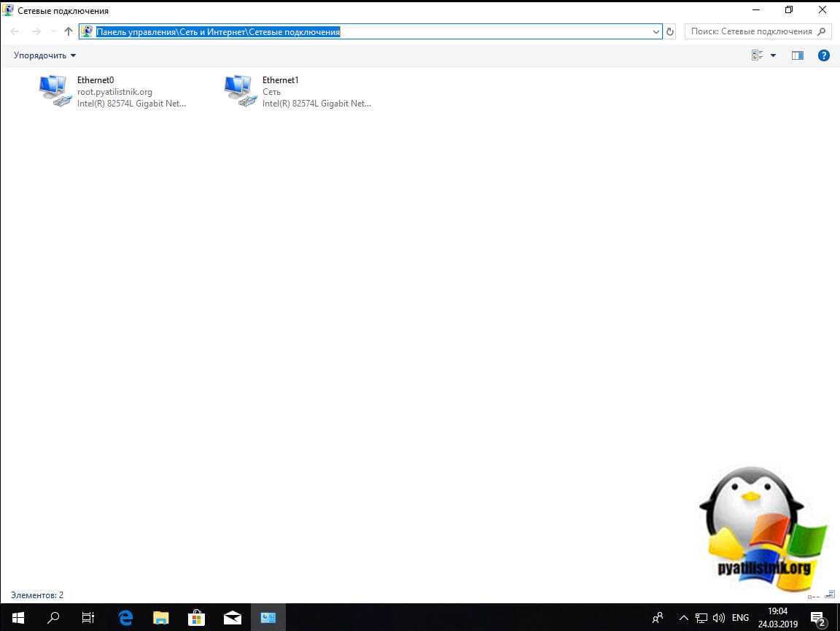Show hidden system tray icons

[x=683, y=618]
